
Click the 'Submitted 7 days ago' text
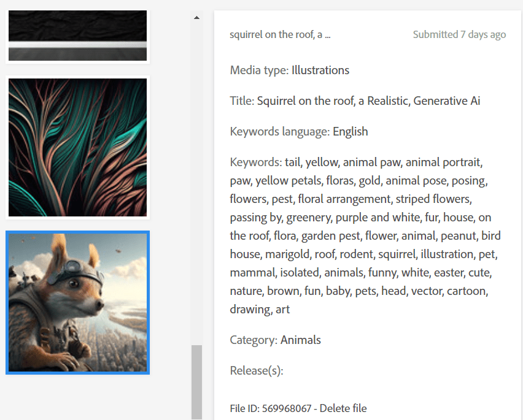[x=459, y=35]
